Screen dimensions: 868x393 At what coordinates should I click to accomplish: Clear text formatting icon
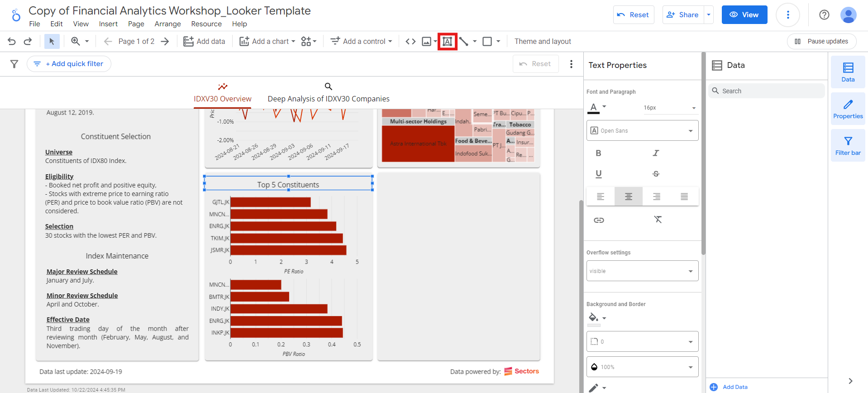(x=658, y=220)
